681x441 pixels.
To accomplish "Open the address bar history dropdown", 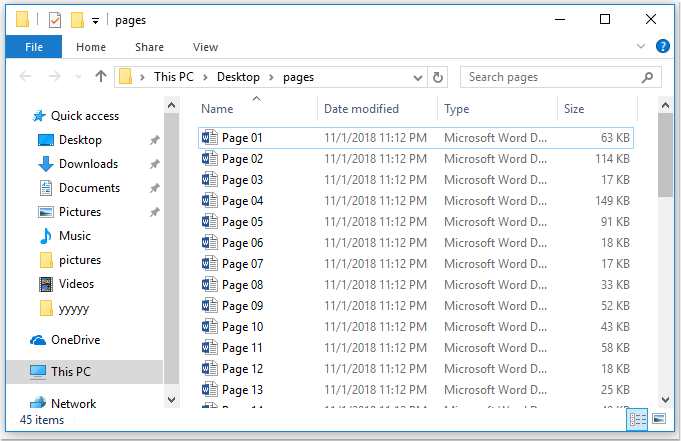I will pyautogui.click(x=417, y=77).
